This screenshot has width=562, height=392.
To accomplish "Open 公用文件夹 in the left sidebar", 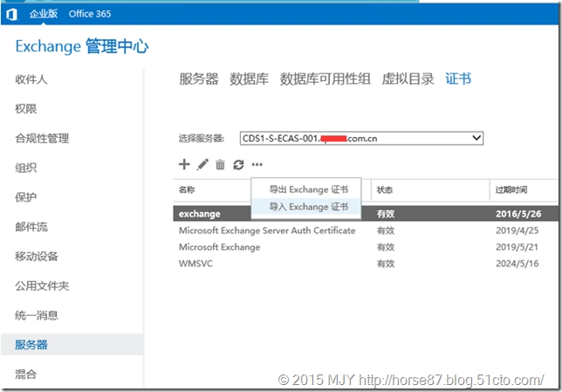I will pyautogui.click(x=42, y=285).
